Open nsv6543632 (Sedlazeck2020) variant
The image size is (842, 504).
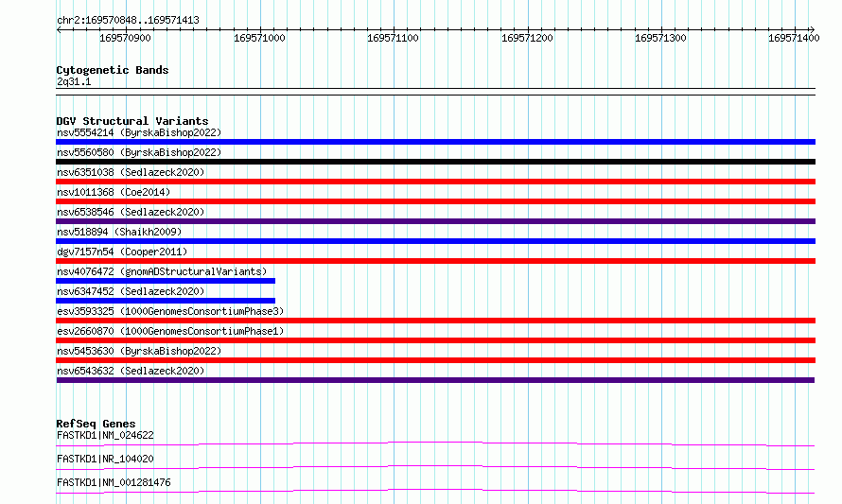(x=131, y=371)
